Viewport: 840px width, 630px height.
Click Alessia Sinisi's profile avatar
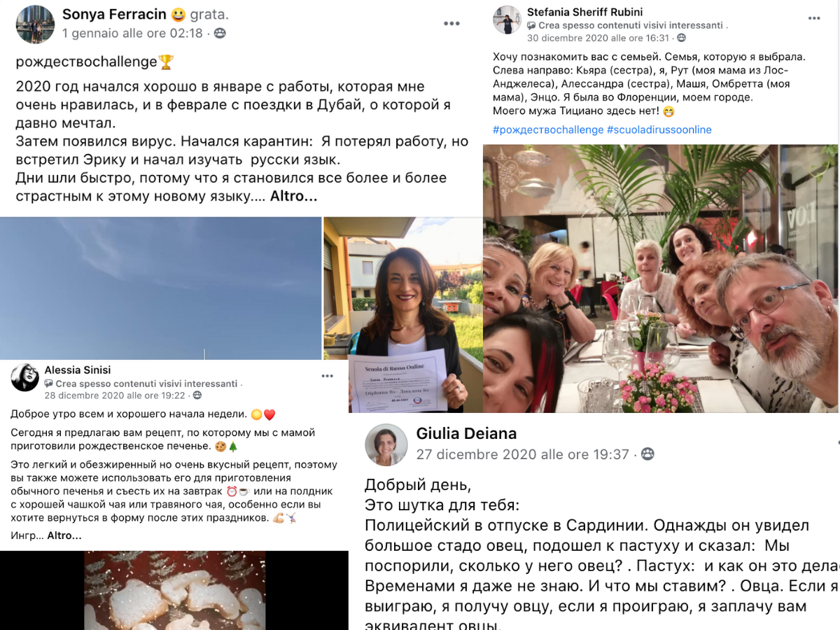(x=24, y=377)
